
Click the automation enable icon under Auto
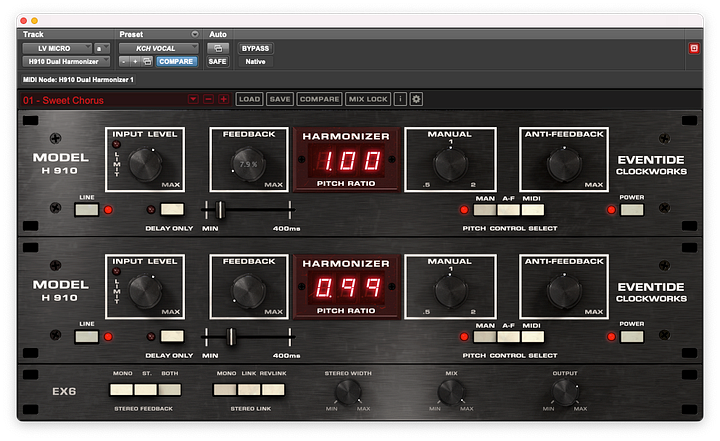[218, 48]
